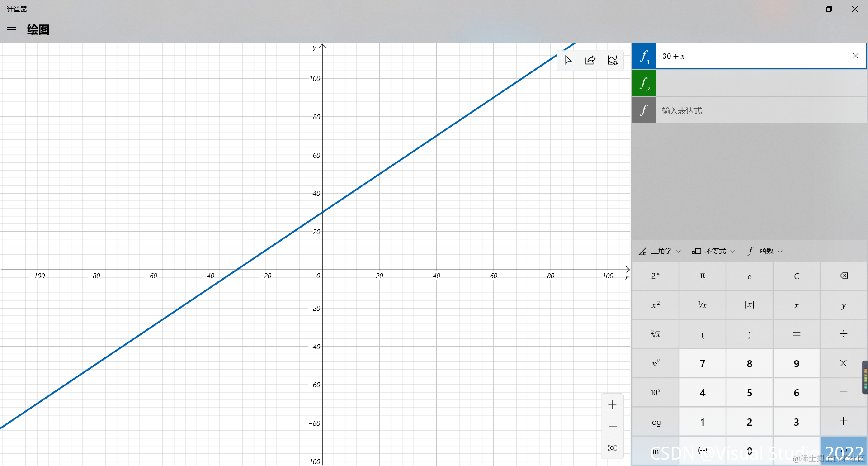Expand the 不等式 inequality dropdown

click(713, 251)
